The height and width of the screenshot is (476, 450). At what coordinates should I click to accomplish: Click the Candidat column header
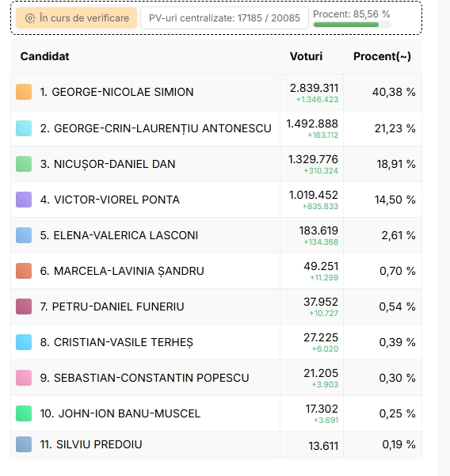coord(44,56)
